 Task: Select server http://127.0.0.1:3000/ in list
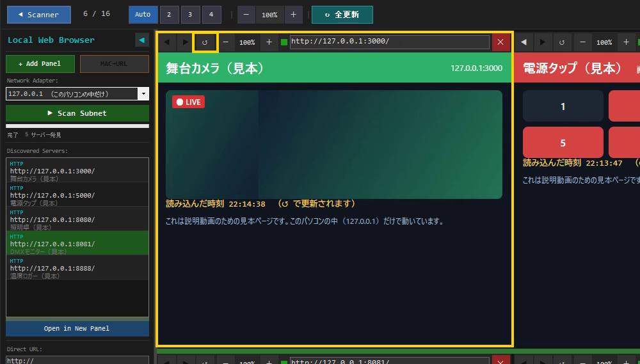(x=77, y=171)
